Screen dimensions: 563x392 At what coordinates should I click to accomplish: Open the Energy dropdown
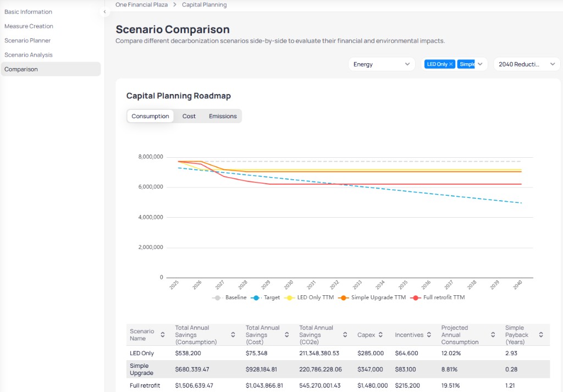coord(382,64)
